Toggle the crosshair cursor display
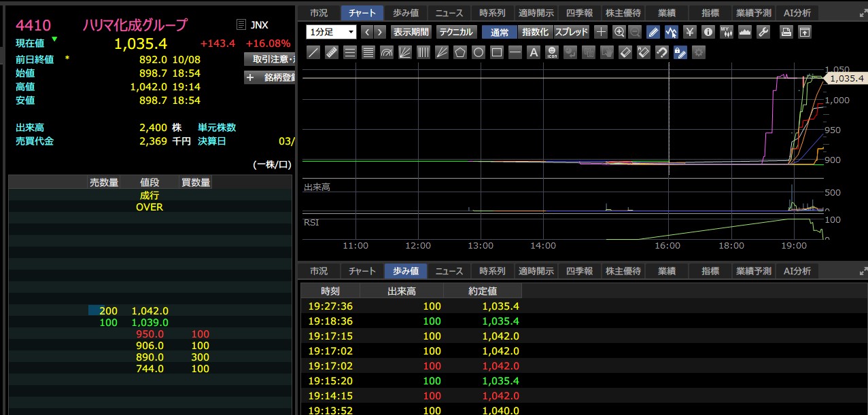 tap(600, 32)
